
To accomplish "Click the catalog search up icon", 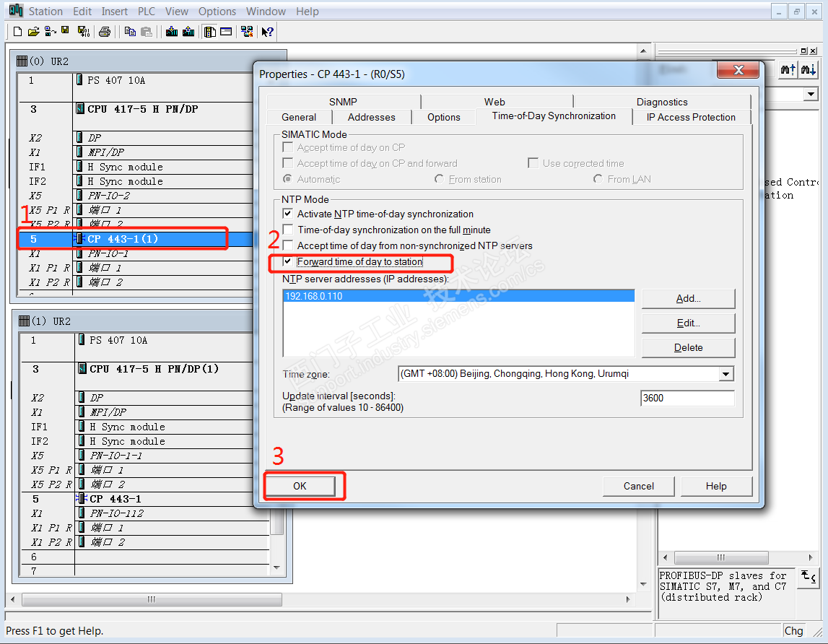I will point(788,69).
